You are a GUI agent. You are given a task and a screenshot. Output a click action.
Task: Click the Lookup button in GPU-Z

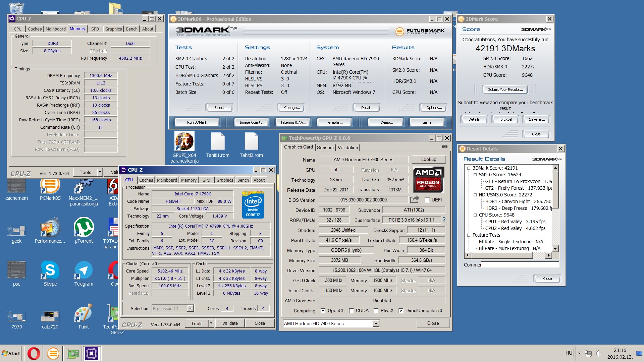[429, 160]
